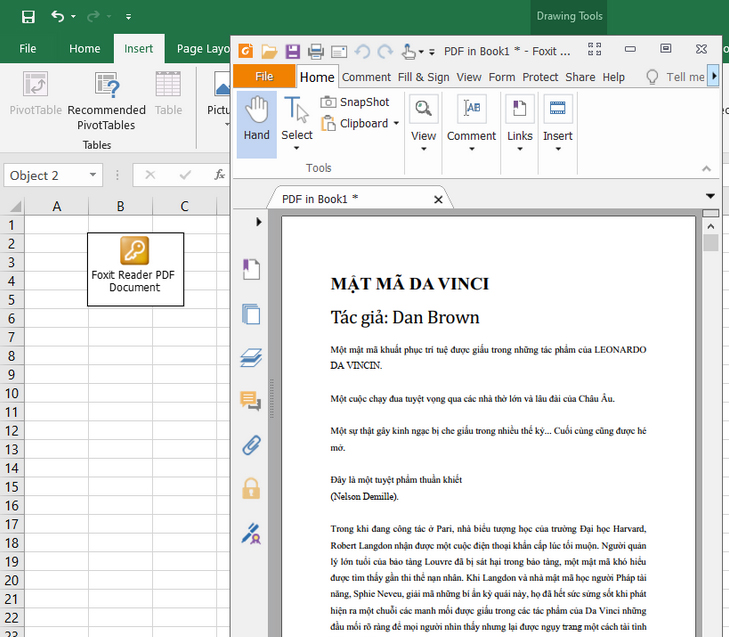The width and height of the screenshot is (729, 637).
Task: Open the Insert dropdown in Foxit ribbon
Action: click(557, 124)
